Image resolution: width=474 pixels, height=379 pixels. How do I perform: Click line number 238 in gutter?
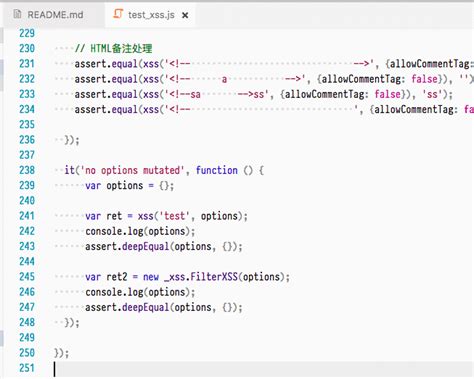pyautogui.click(x=27, y=170)
